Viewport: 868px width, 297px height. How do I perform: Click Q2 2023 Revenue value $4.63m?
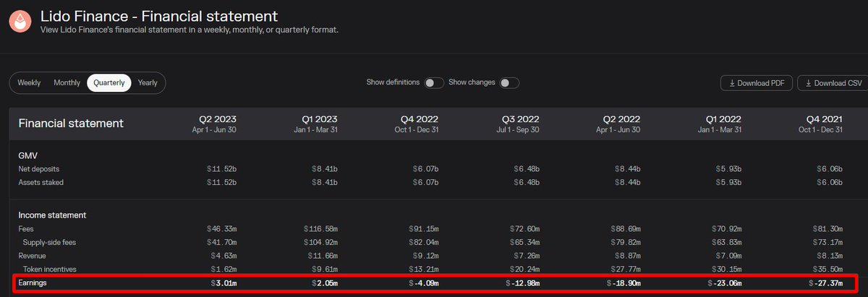(224, 256)
